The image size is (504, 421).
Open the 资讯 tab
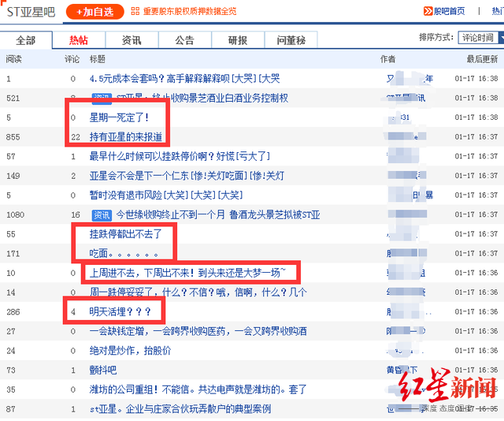click(132, 40)
